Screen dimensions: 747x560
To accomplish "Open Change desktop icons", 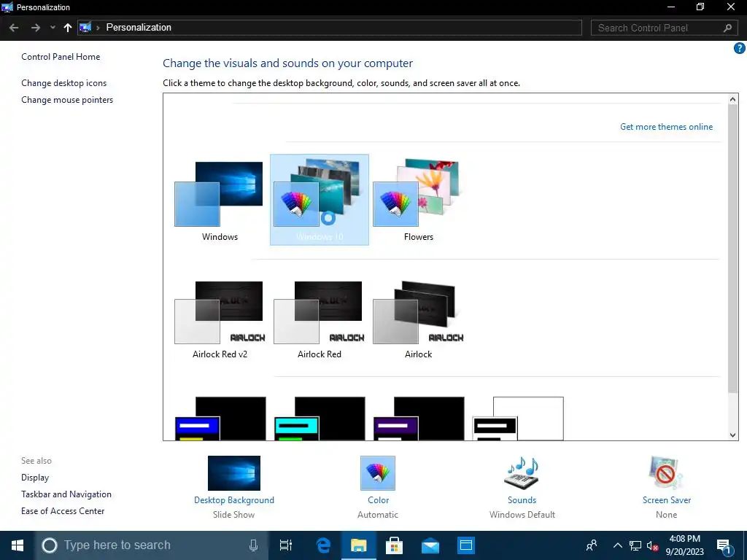I will pos(64,83).
